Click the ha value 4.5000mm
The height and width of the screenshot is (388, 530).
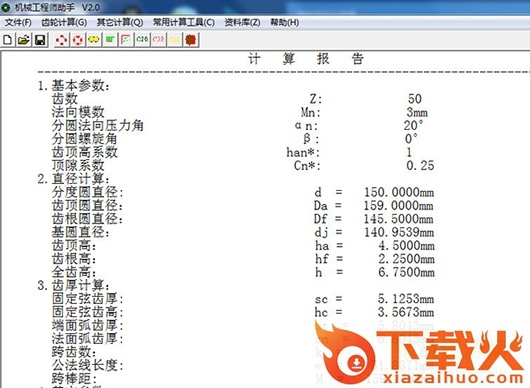click(406, 245)
